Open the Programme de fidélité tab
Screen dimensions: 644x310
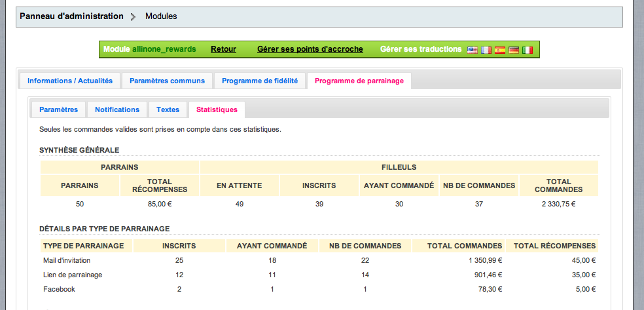coord(260,81)
